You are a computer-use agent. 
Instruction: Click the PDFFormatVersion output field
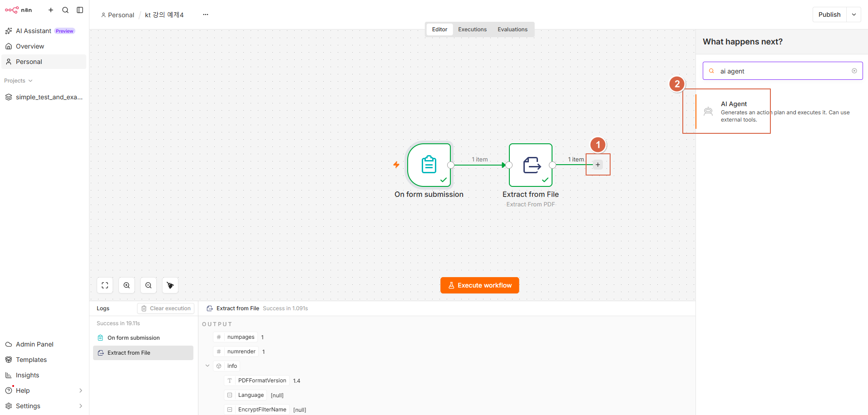257,381
